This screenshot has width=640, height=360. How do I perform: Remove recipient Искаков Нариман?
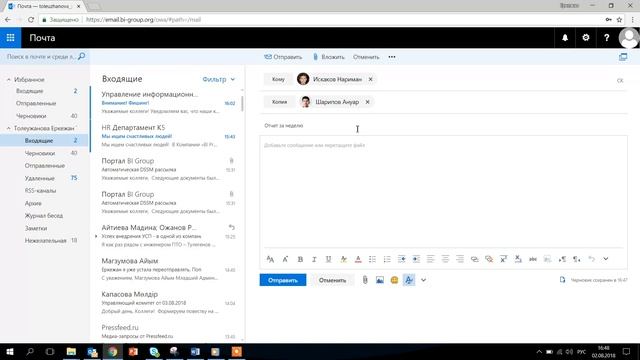370,79
